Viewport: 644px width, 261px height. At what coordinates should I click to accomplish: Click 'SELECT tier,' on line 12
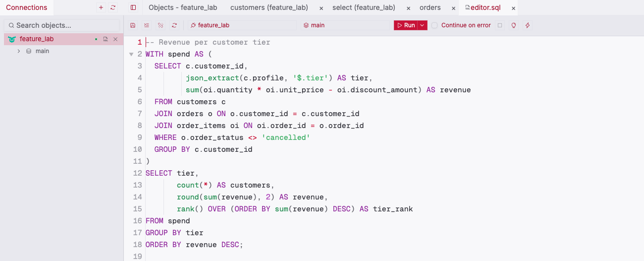click(x=172, y=173)
